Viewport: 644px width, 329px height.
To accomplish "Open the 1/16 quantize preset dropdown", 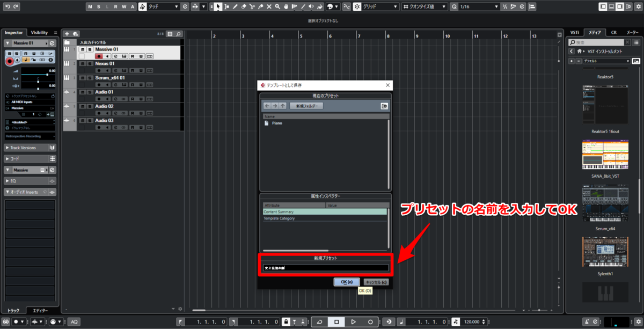I will 479,6.
